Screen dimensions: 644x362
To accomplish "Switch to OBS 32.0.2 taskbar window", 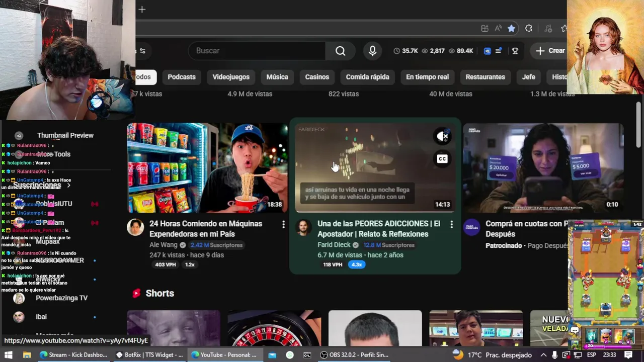I will click(x=355, y=354).
